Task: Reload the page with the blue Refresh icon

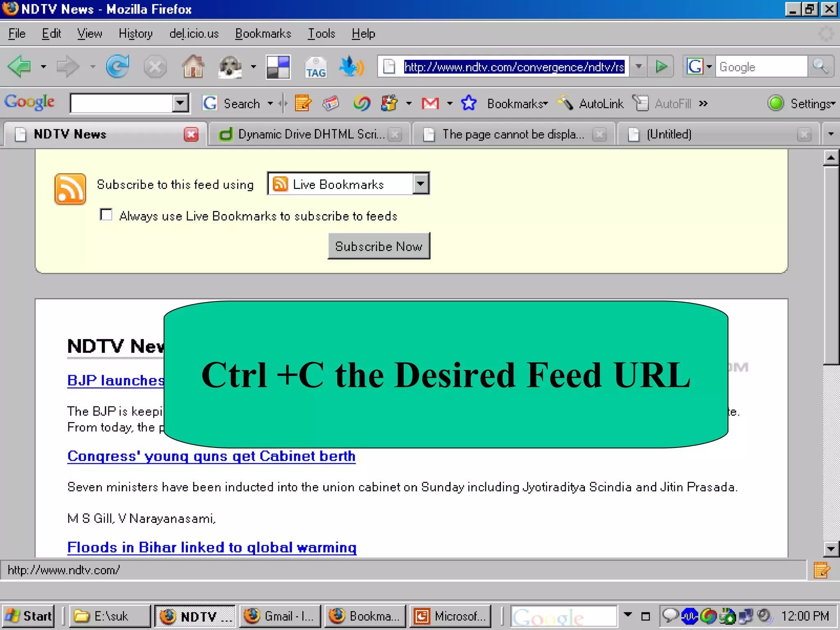Action: coord(117,66)
